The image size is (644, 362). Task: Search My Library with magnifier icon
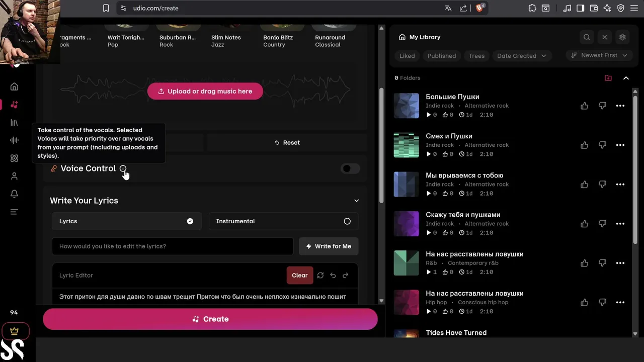(x=587, y=37)
